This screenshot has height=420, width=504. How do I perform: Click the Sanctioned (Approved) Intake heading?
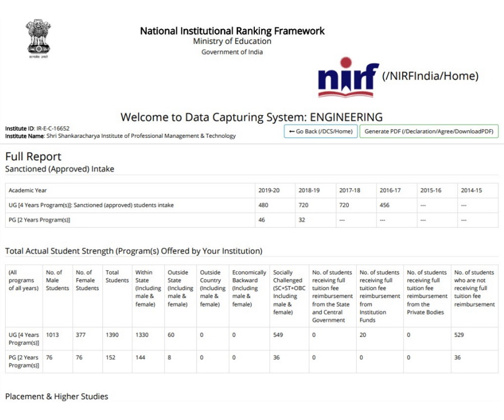(59, 169)
